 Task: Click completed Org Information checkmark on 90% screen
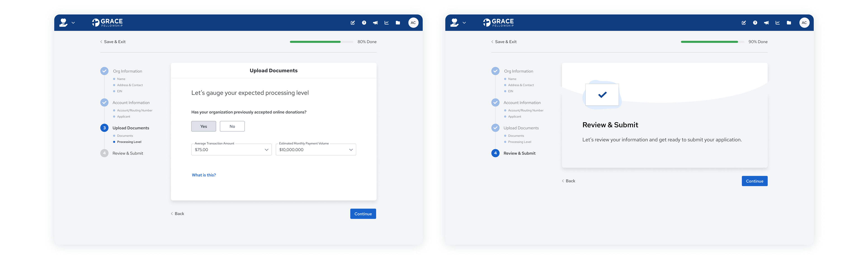tap(495, 71)
